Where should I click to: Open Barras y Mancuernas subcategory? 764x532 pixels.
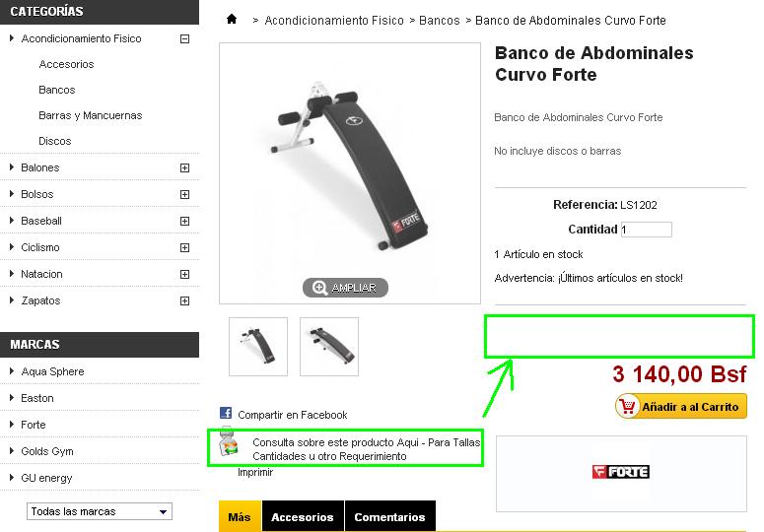(x=90, y=115)
